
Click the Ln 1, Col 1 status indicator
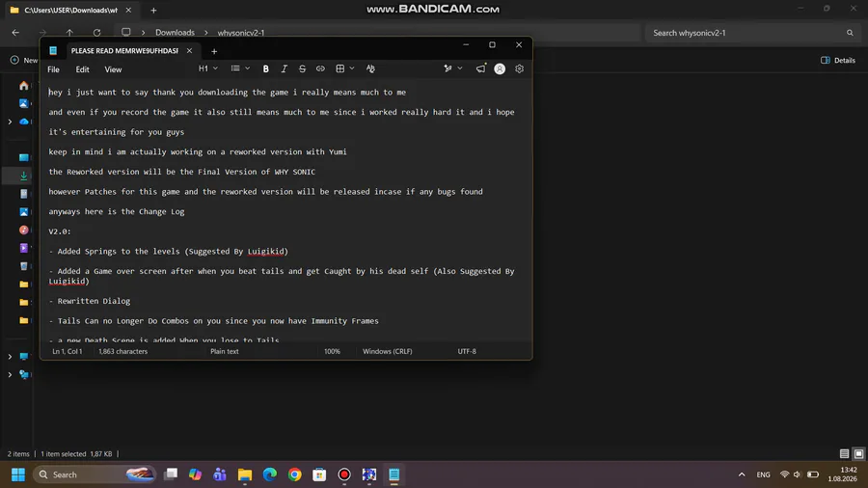(x=67, y=351)
